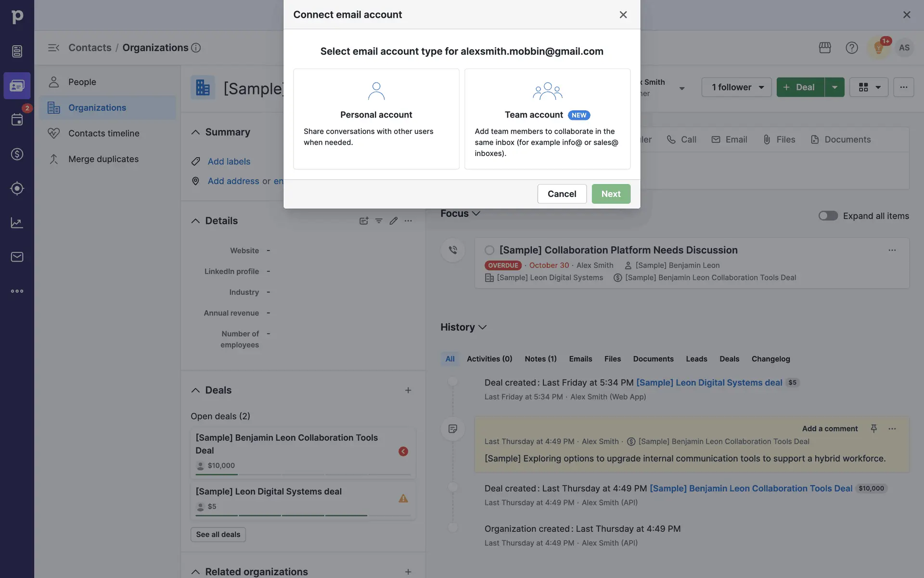Click the pencil edit icon in Details

point(393,221)
